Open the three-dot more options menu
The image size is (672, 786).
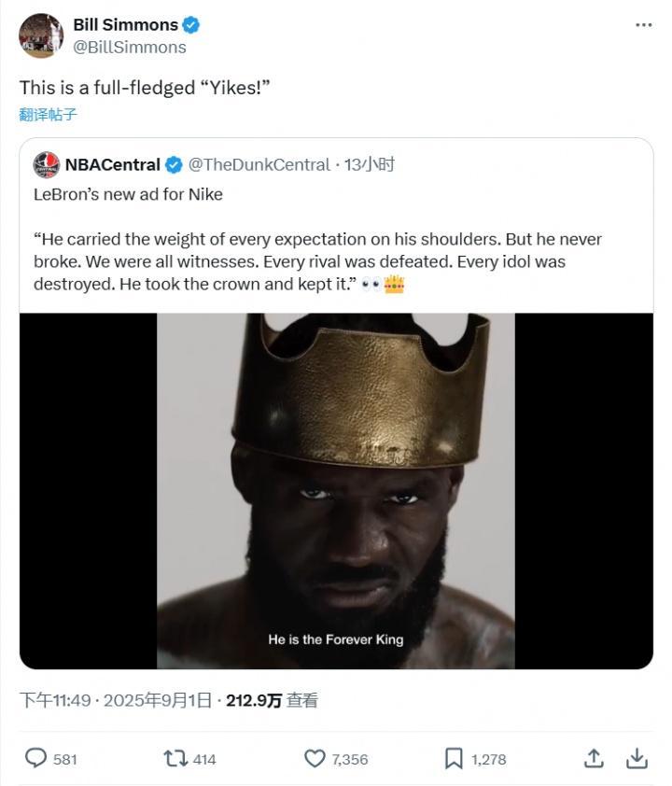643,25
